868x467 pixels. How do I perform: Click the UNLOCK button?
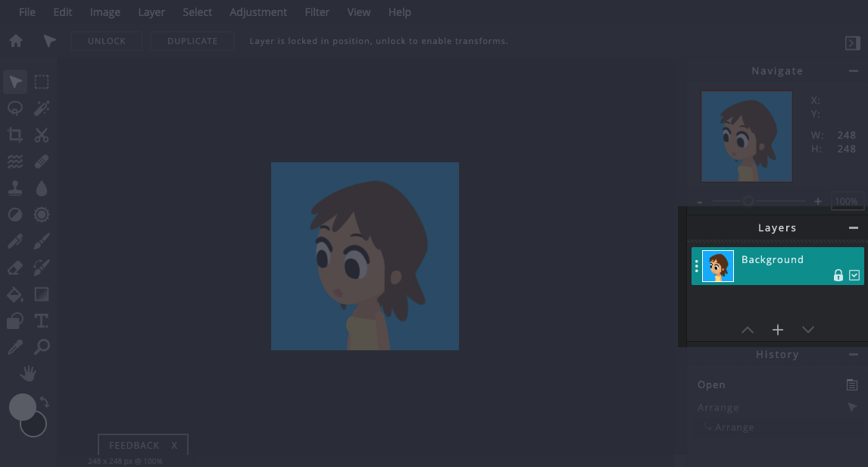(x=106, y=41)
